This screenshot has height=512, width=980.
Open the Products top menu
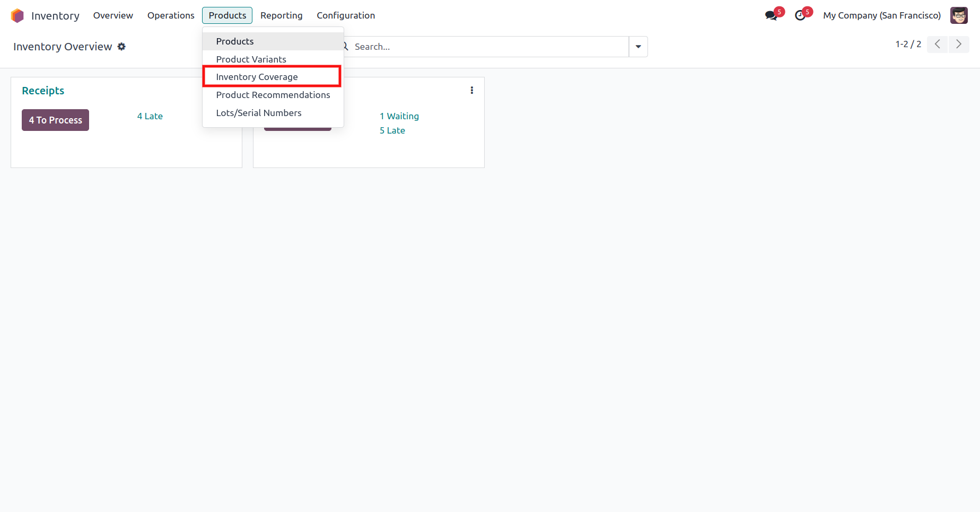click(x=227, y=15)
